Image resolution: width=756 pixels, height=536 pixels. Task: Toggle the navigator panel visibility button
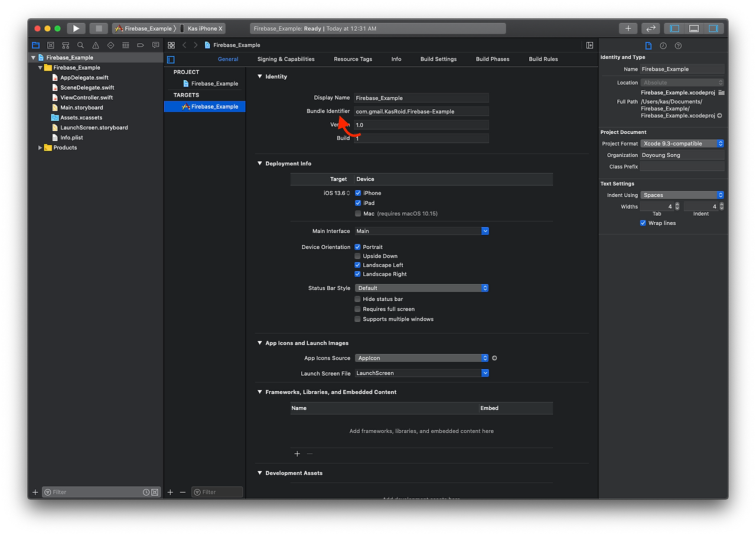click(x=674, y=28)
